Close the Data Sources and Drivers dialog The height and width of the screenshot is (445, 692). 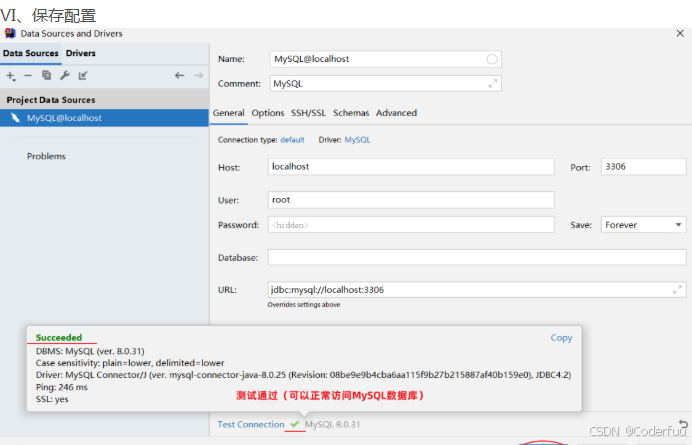point(680,34)
